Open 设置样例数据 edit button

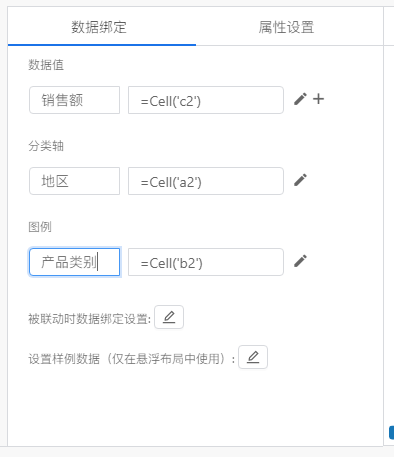coord(253,357)
